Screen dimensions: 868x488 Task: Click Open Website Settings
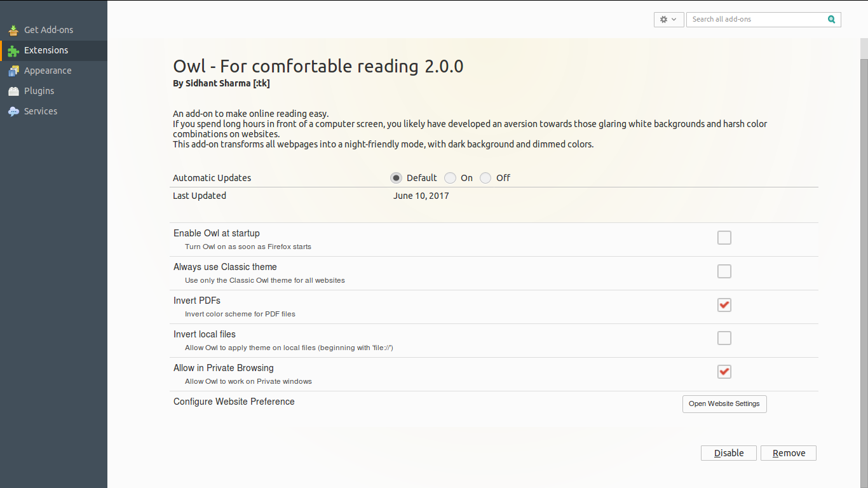click(724, 403)
